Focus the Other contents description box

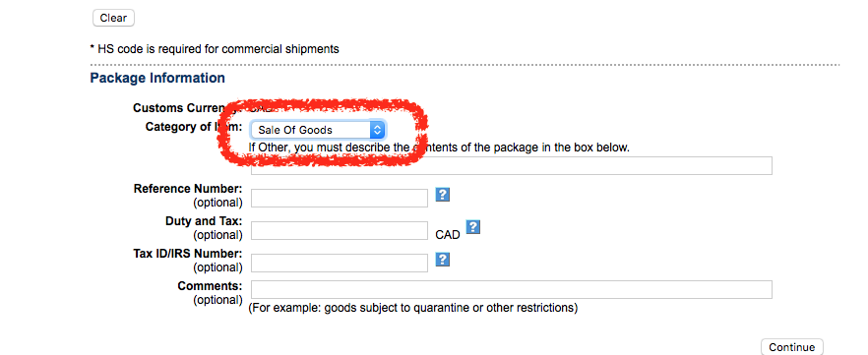point(512,166)
